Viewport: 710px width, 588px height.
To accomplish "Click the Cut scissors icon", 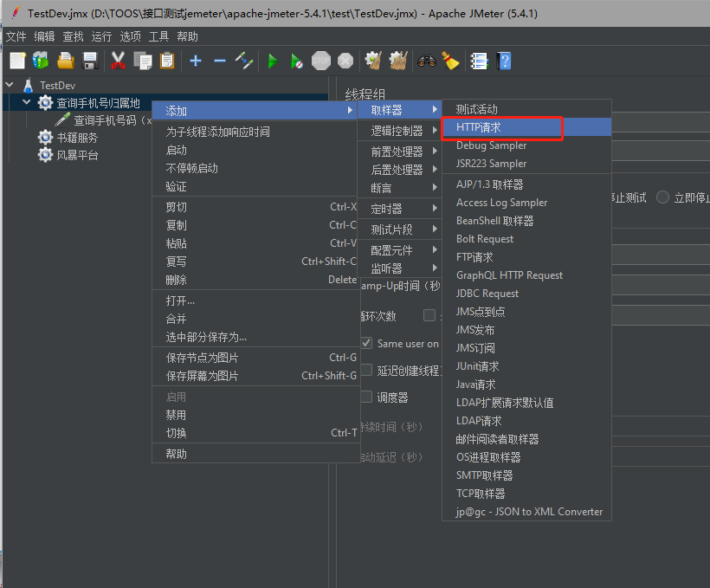I will click(x=118, y=61).
